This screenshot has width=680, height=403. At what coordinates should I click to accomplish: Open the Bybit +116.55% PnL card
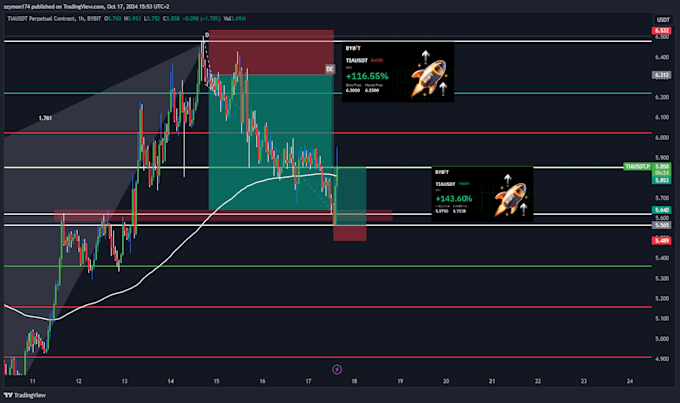398,72
